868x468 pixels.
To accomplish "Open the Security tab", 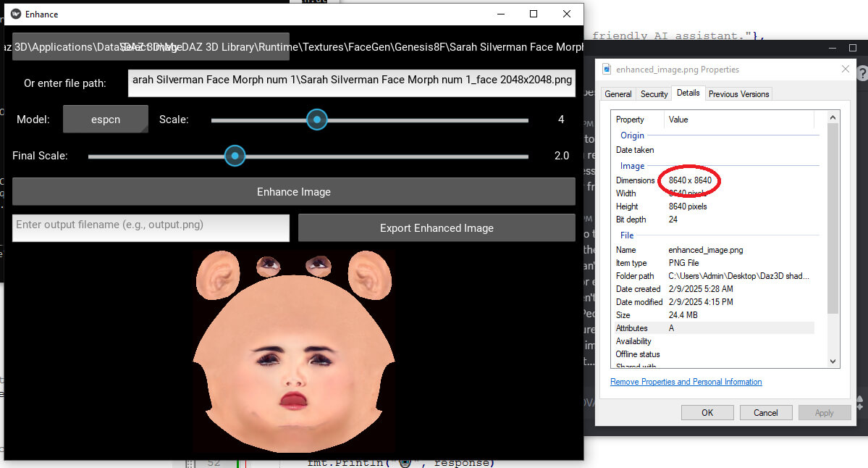I will click(654, 94).
